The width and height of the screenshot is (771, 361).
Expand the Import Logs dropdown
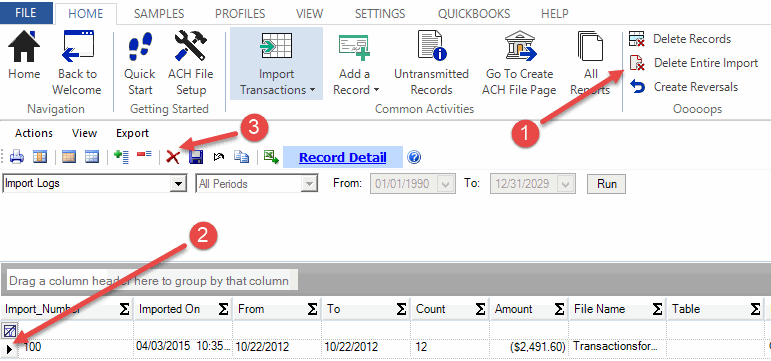[x=177, y=184]
